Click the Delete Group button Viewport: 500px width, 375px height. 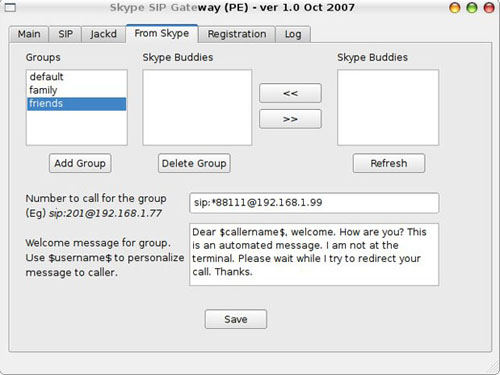194,163
